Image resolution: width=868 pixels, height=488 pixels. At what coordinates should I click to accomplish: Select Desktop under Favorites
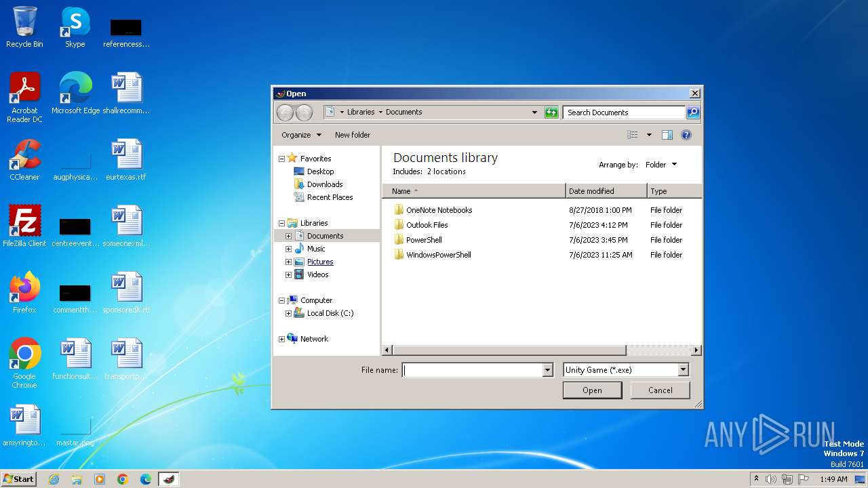[320, 171]
